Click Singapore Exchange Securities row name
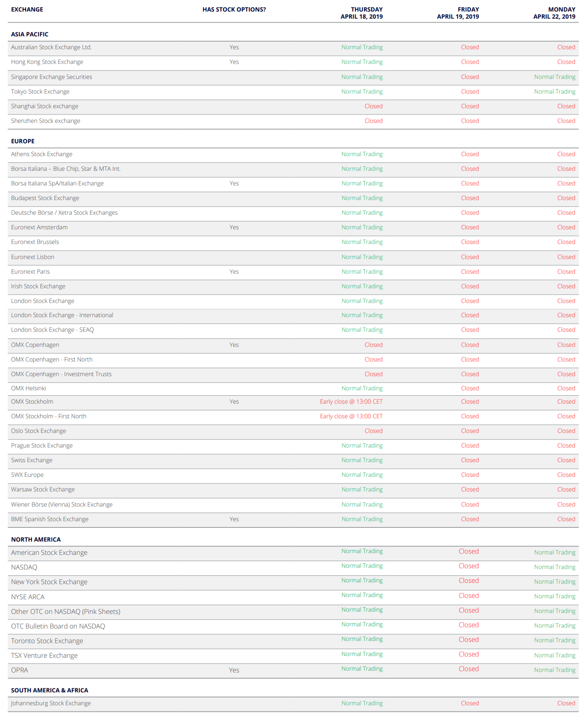Viewport: 588px width, 723px height. tap(51, 77)
